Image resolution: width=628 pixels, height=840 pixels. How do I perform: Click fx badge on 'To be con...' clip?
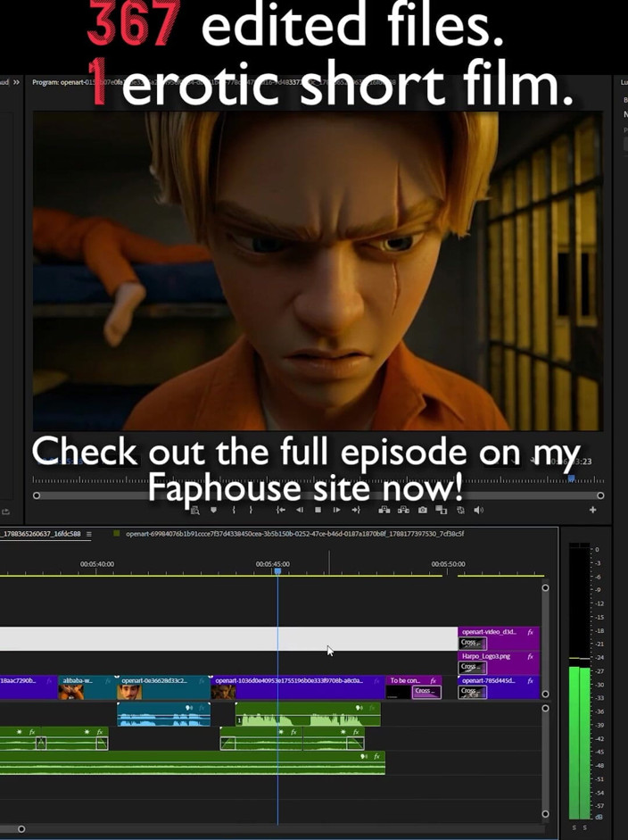(x=434, y=680)
